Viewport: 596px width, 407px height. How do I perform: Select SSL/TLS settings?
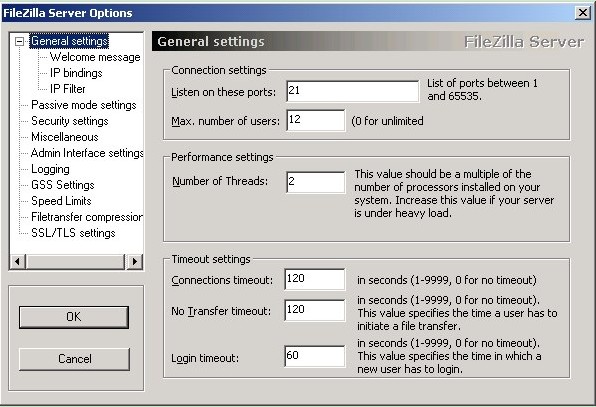coord(73,233)
